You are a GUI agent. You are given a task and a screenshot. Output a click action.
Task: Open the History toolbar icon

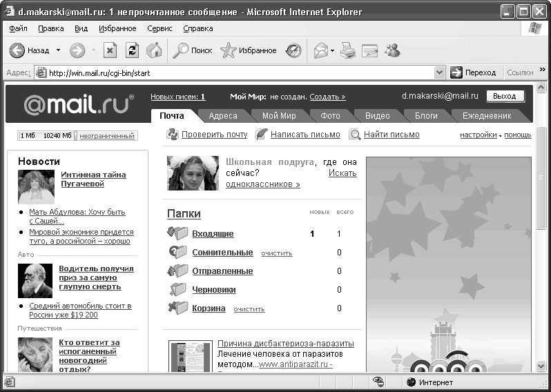293,50
